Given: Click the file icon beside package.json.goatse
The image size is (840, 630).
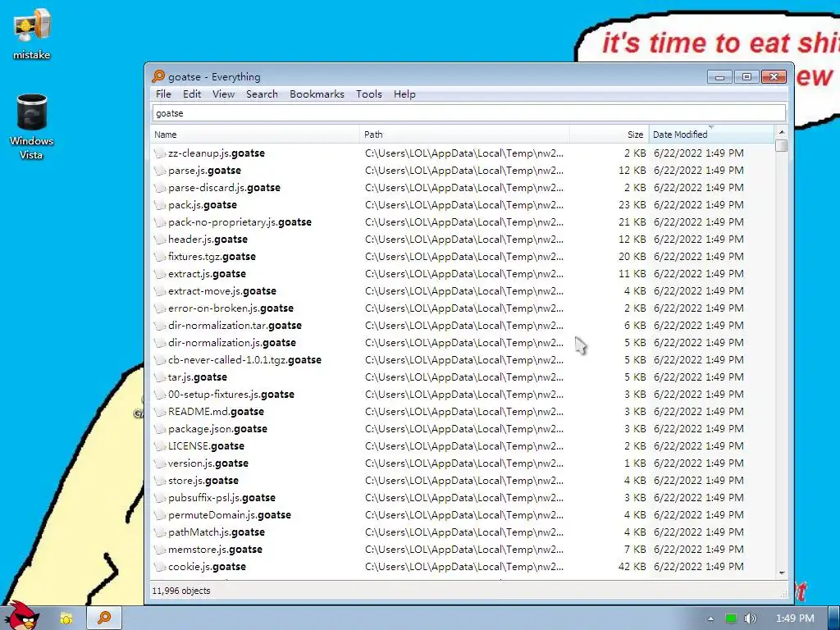Looking at the screenshot, I should click(160, 428).
